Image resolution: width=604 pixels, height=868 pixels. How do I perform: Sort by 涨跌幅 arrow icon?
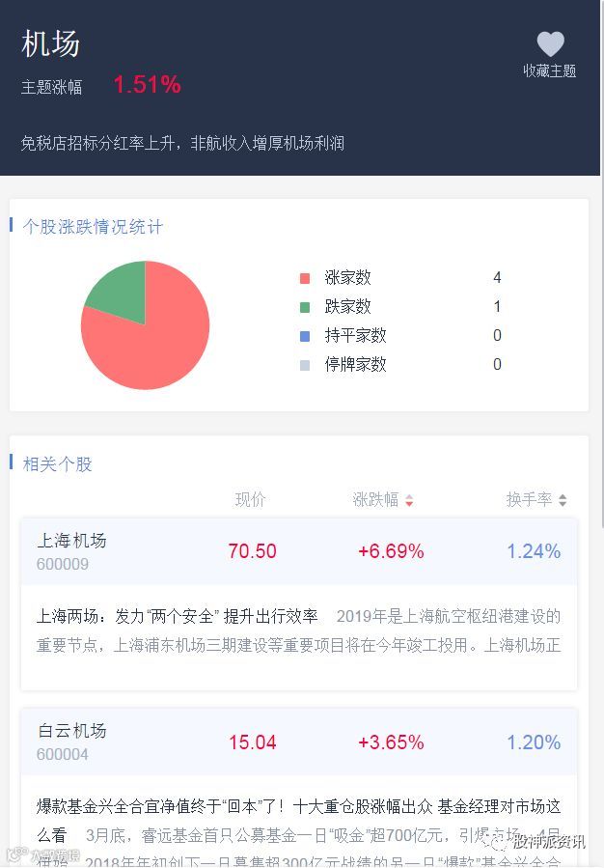click(409, 500)
